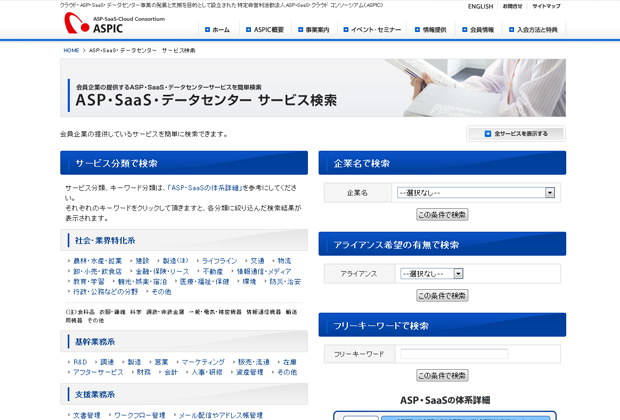
Task: Select the ライフライン category link
Action: 219,261
